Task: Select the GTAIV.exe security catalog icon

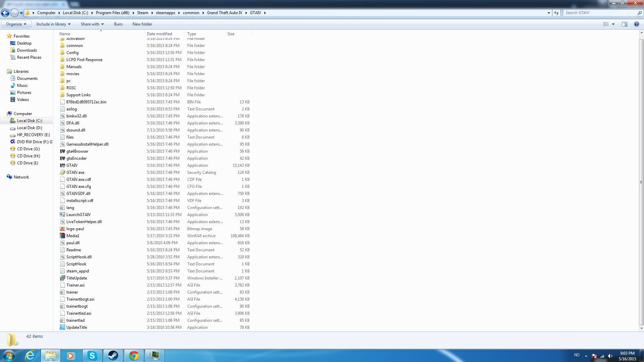Action: click(62, 172)
